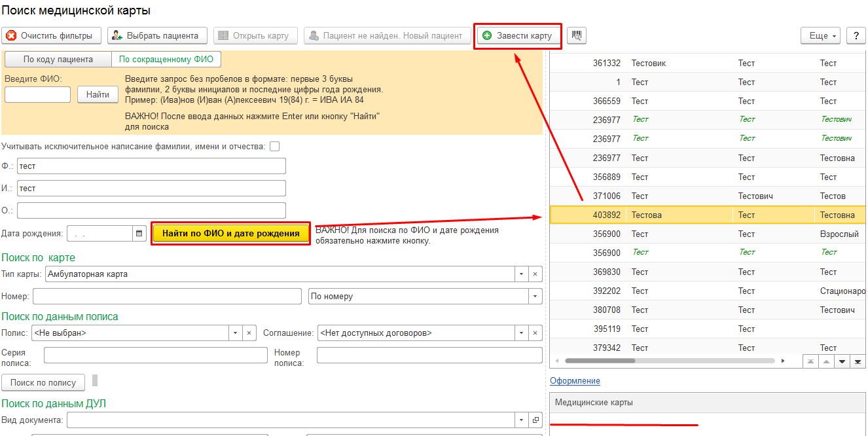
Task: Expand the Тип карты dropdown
Action: click(521, 274)
